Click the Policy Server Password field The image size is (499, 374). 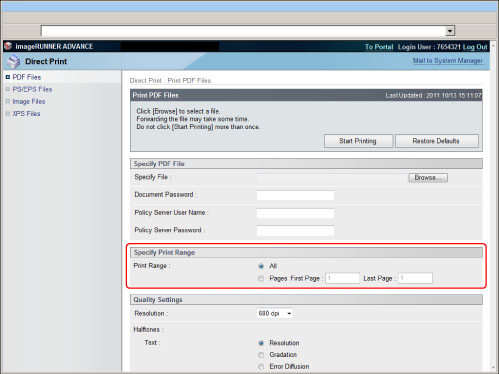click(295, 231)
